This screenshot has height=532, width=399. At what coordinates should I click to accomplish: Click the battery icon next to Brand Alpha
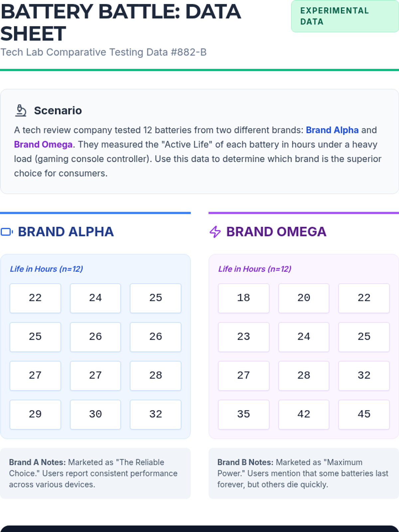point(7,232)
